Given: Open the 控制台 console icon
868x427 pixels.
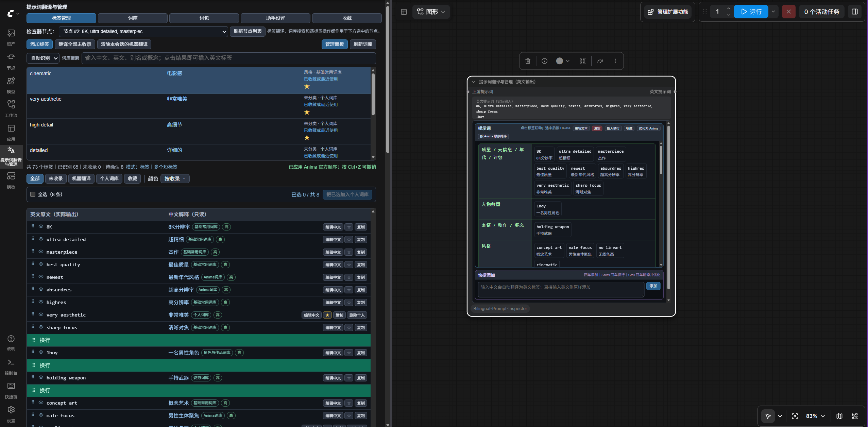Looking at the screenshot, I should click(11, 366).
